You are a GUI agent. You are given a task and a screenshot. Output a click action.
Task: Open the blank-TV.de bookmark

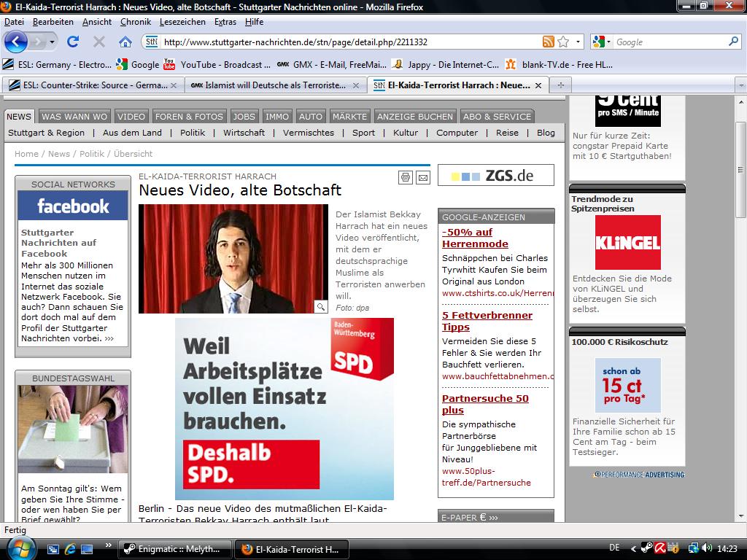(x=560, y=64)
